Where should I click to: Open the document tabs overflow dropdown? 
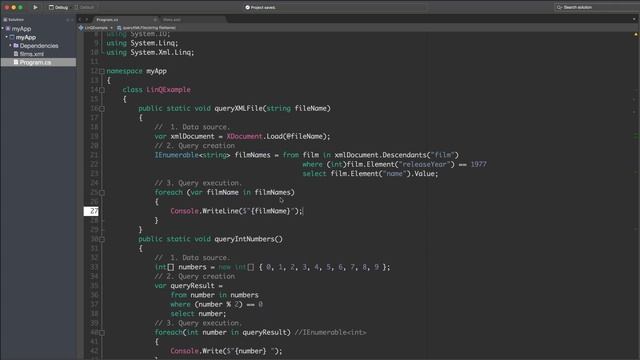pyautogui.click(x=634, y=19)
